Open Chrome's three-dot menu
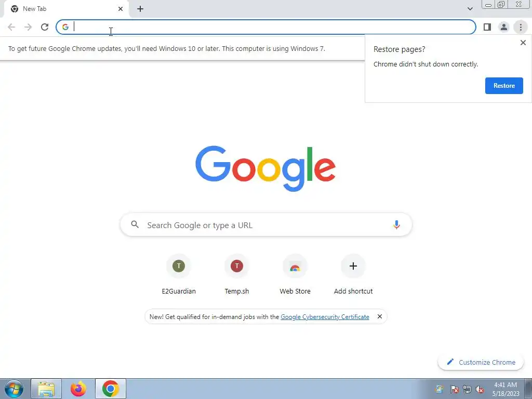The width and height of the screenshot is (532, 399). 521,27
